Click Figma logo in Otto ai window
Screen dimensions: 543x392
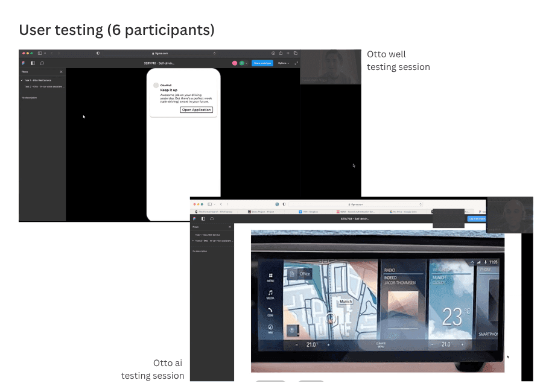pyautogui.click(x=194, y=218)
